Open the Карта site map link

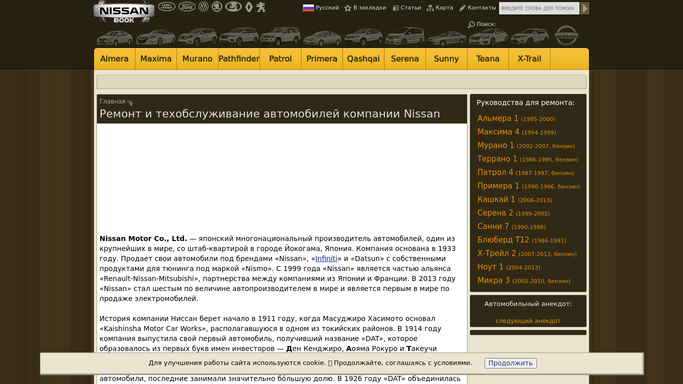(440, 8)
